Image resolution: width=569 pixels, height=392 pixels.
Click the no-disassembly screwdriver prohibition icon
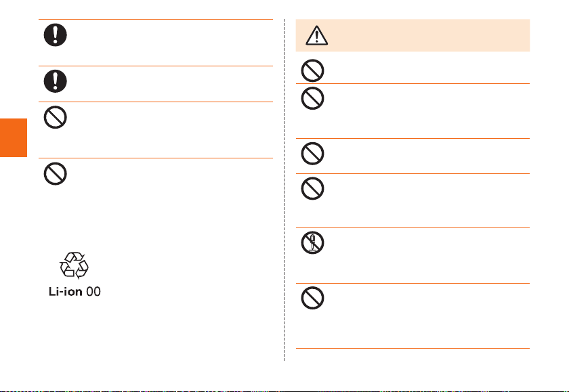coord(312,242)
